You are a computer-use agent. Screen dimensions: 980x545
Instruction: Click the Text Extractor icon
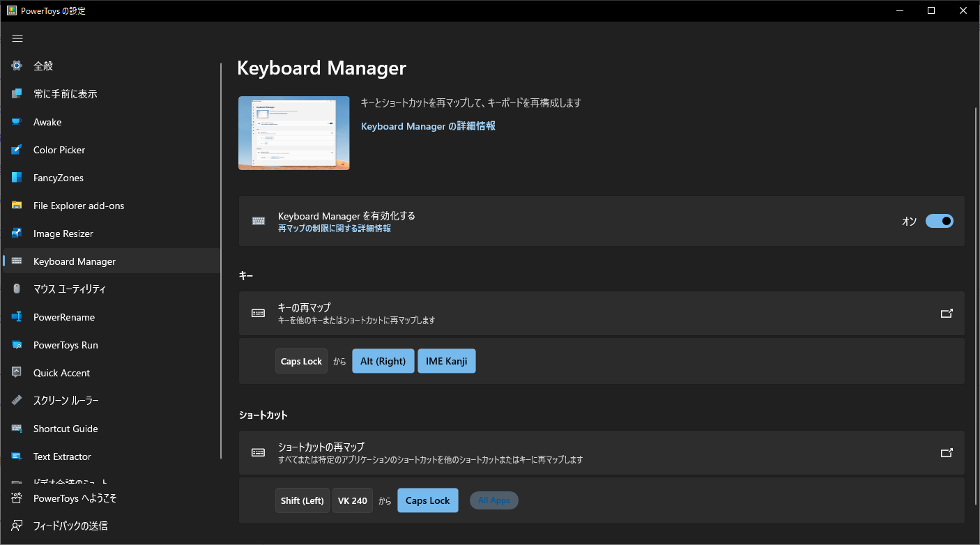coord(17,456)
